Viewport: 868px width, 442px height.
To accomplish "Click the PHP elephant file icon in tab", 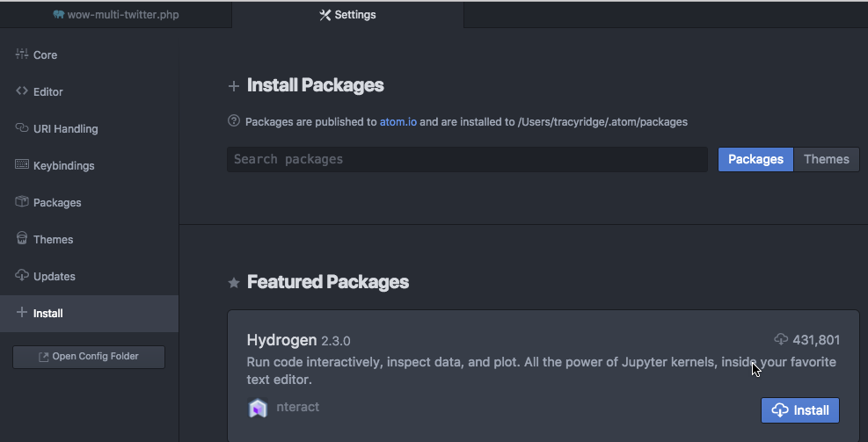I will click(59, 14).
